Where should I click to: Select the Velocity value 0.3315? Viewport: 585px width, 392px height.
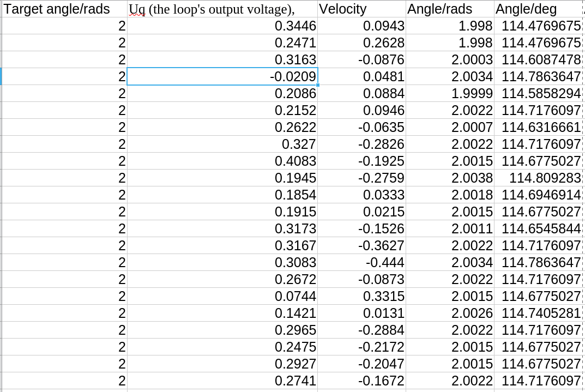(361, 296)
